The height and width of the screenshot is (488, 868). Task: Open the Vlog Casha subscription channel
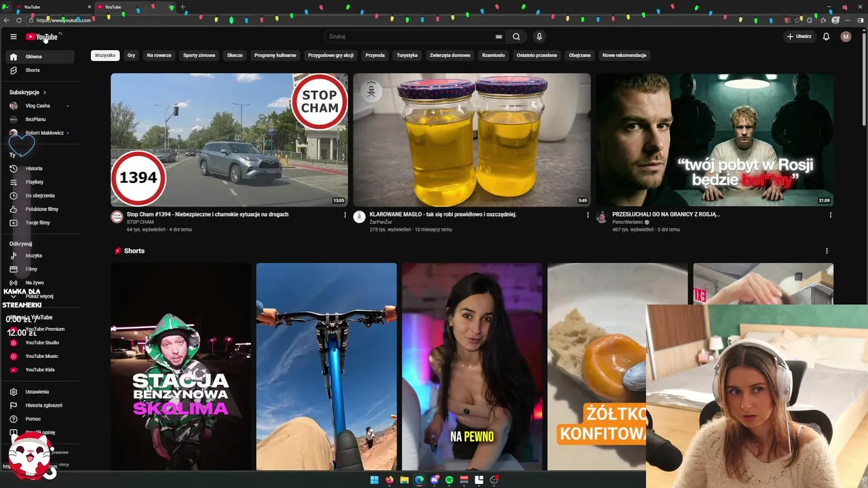pyautogui.click(x=39, y=106)
